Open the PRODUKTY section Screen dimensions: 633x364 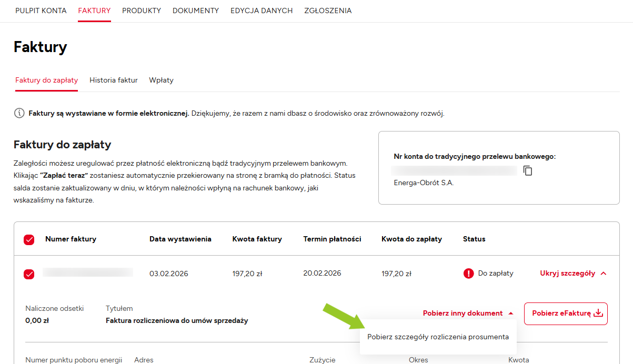click(142, 11)
